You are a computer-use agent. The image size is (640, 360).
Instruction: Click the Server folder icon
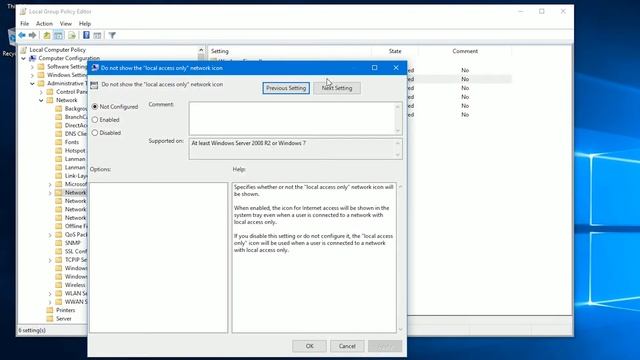[50, 318]
